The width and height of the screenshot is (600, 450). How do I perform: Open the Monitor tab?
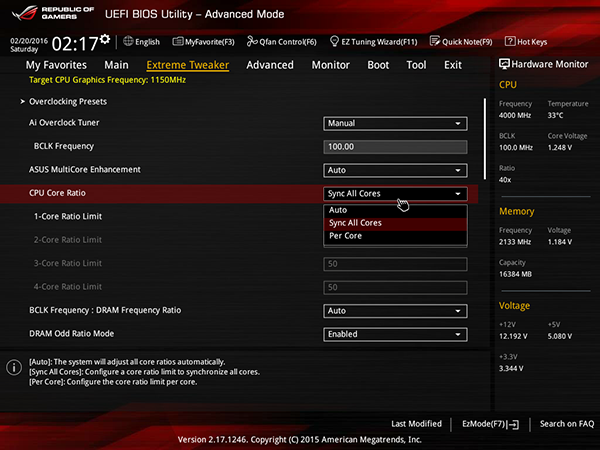331,65
